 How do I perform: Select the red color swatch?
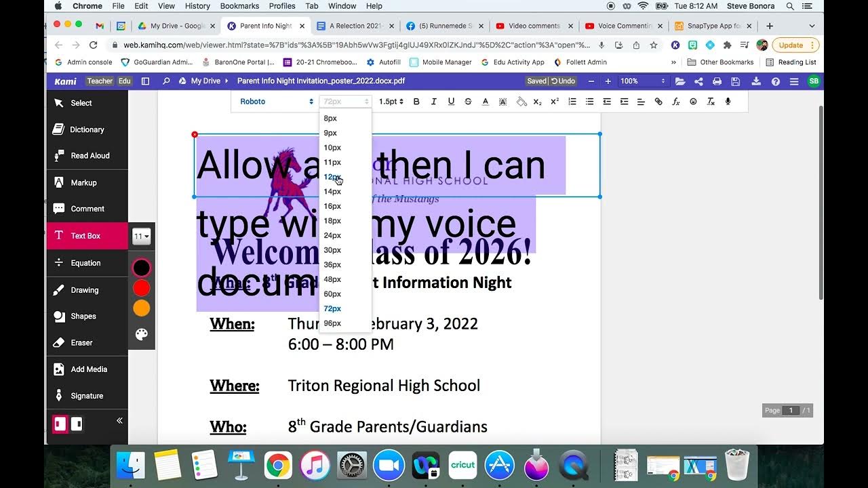point(141,288)
